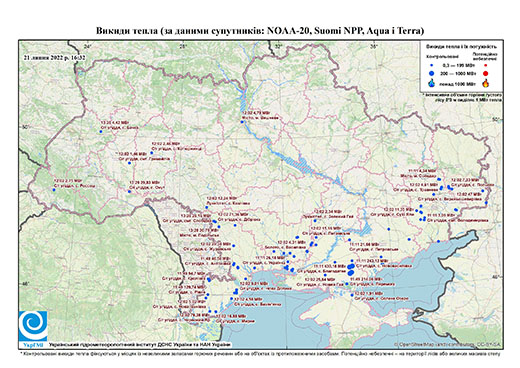Click the map title about heat emissions
Image resolution: width=520 pixels, height=368 pixels.
[260, 31]
